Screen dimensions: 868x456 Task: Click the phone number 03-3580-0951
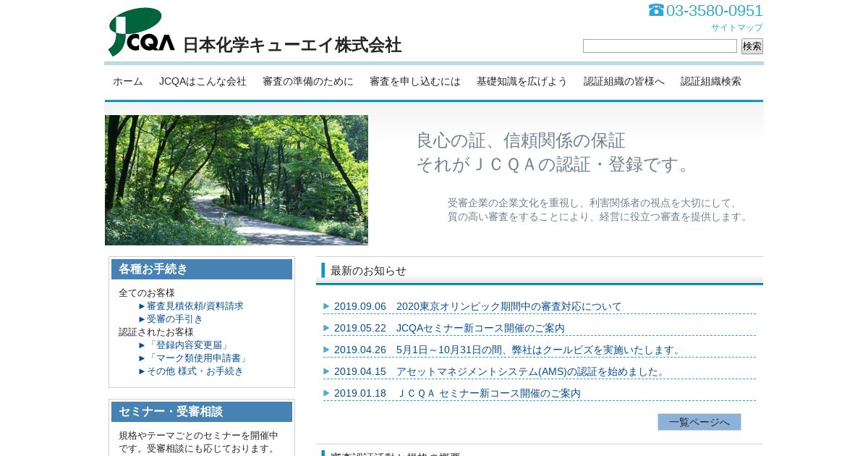[x=715, y=11]
